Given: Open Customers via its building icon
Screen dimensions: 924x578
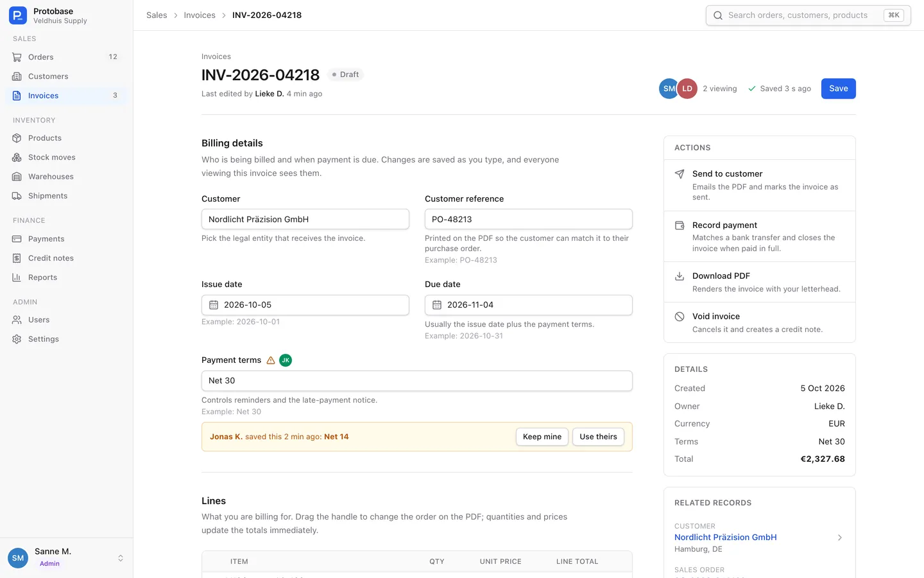Looking at the screenshot, I should click(17, 76).
